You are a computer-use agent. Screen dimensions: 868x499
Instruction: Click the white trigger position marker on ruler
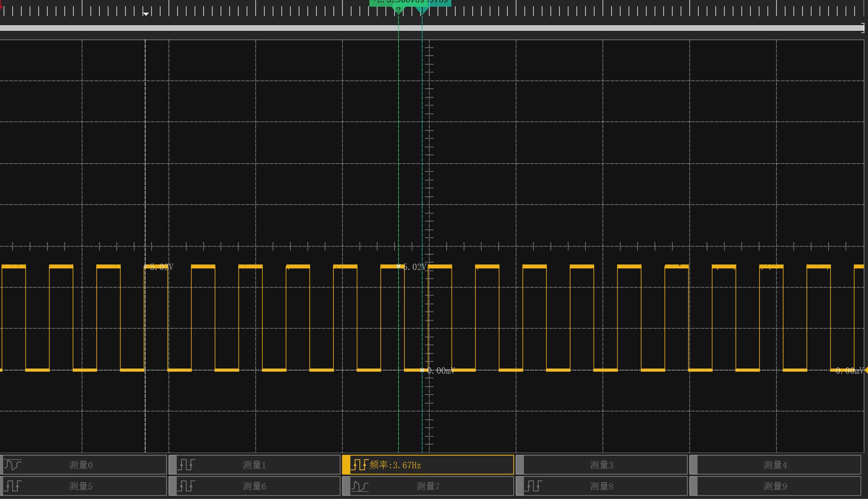click(x=146, y=14)
